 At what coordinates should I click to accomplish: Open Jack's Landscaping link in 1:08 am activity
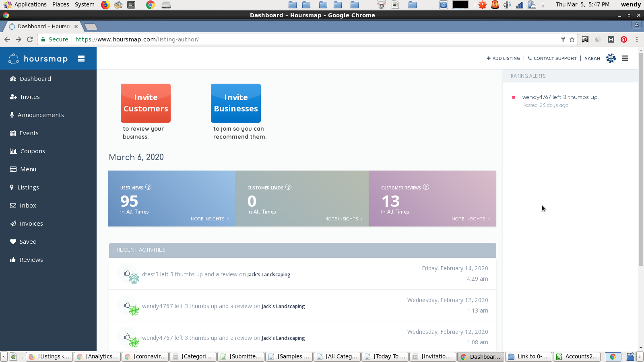point(283,338)
